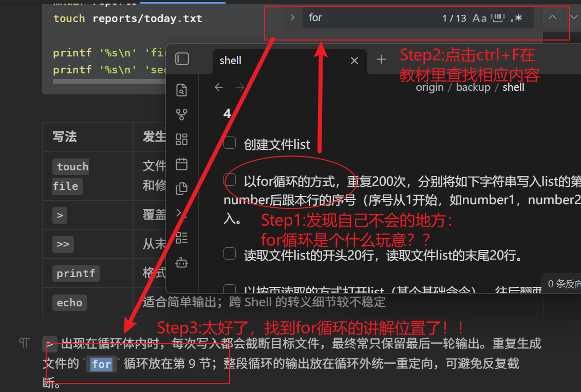Open command palette from ribbon chevron icon
This screenshot has width=581, height=392.
coord(180,213)
